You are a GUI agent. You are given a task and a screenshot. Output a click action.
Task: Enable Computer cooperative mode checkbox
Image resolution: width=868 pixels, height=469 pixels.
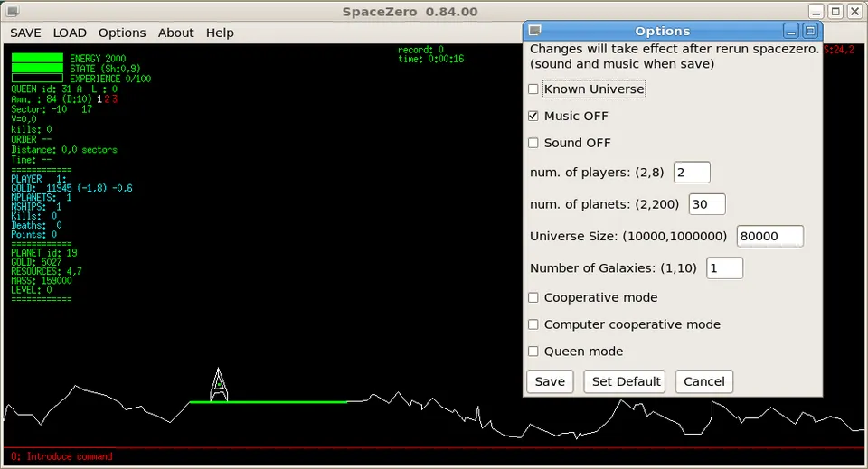pos(533,324)
